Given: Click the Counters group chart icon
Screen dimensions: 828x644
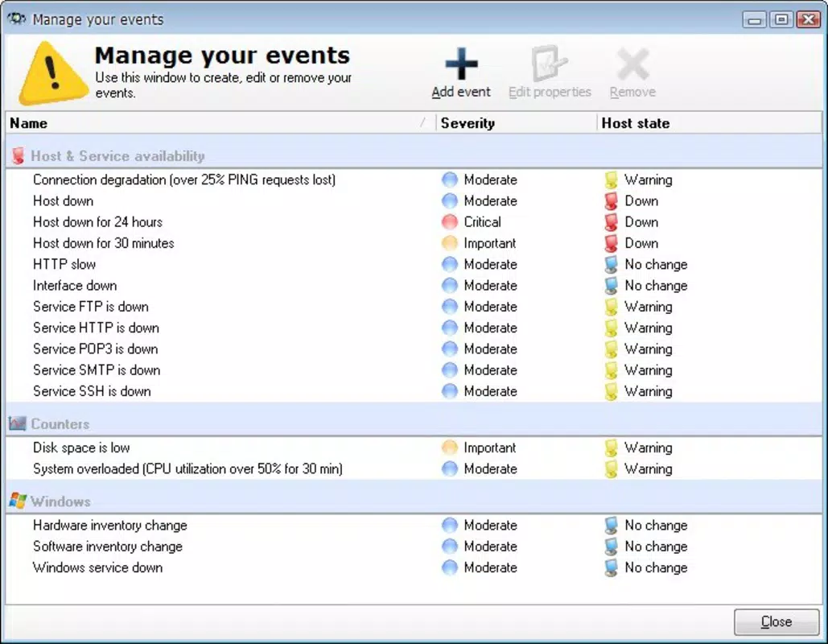Looking at the screenshot, I should click(x=17, y=423).
